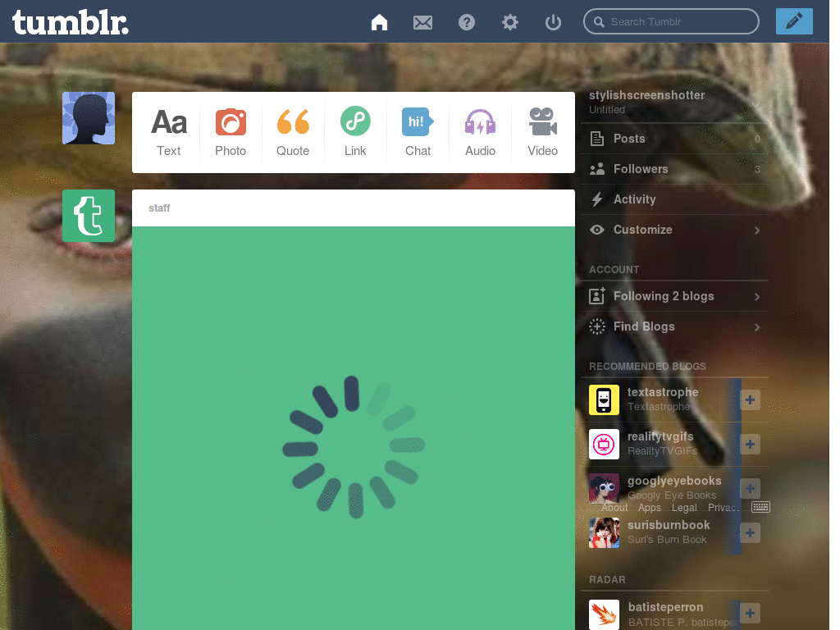Create a Video post
Image resolution: width=840 pixels, height=630 pixels.
[543, 132]
